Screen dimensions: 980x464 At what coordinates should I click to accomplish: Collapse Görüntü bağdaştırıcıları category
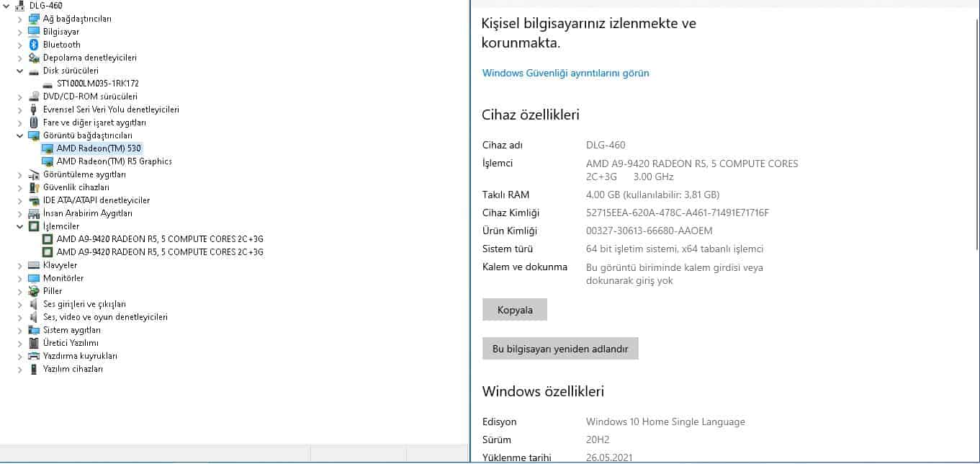[x=20, y=135]
